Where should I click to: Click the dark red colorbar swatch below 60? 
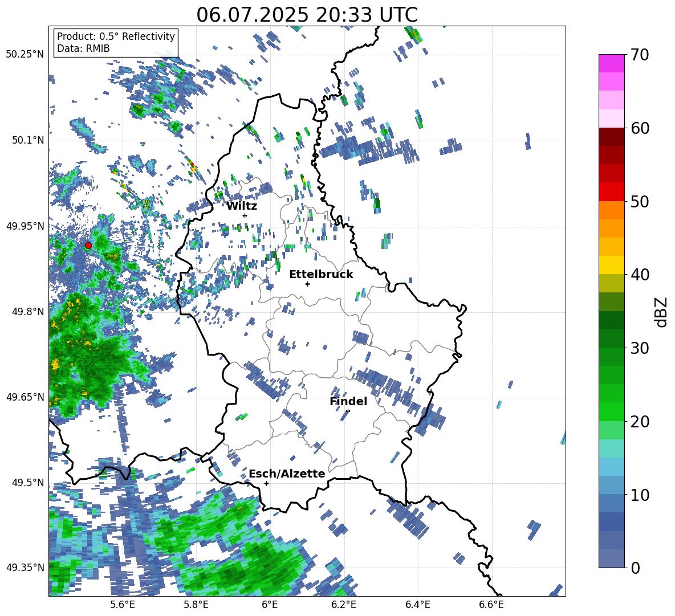tap(611, 137)
